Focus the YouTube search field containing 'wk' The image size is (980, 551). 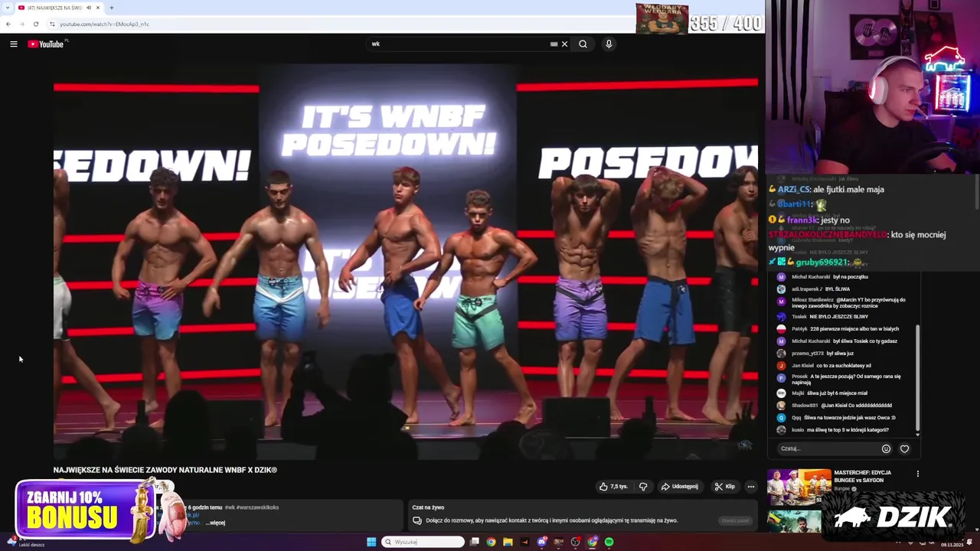point(459,44)
